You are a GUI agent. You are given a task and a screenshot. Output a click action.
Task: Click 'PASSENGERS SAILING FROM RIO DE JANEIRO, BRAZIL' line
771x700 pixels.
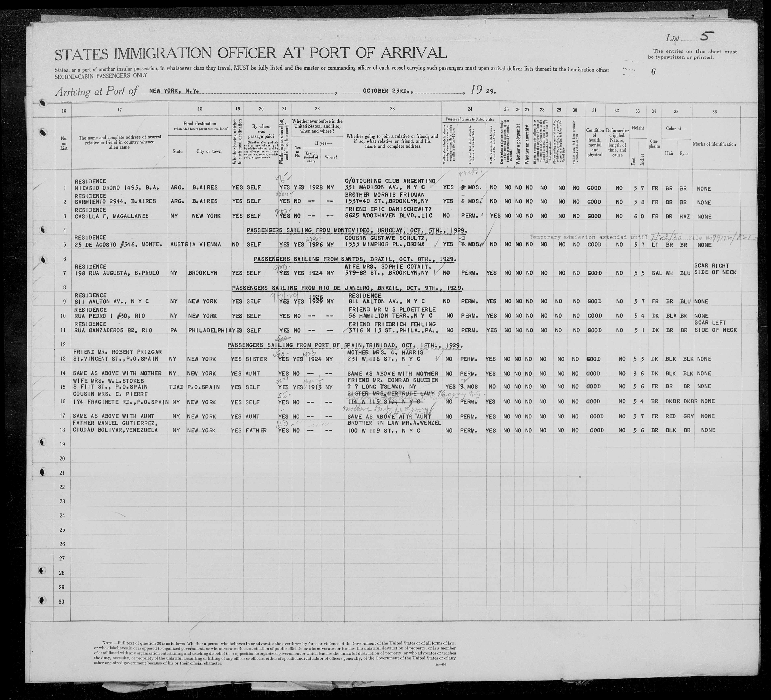coord(348,288)
